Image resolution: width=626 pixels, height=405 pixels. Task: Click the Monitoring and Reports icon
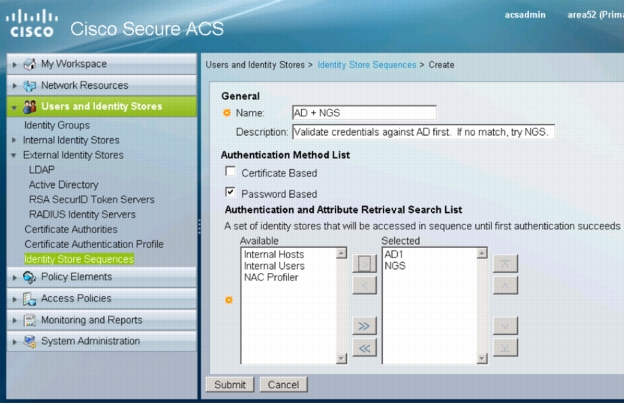point(30,320)
